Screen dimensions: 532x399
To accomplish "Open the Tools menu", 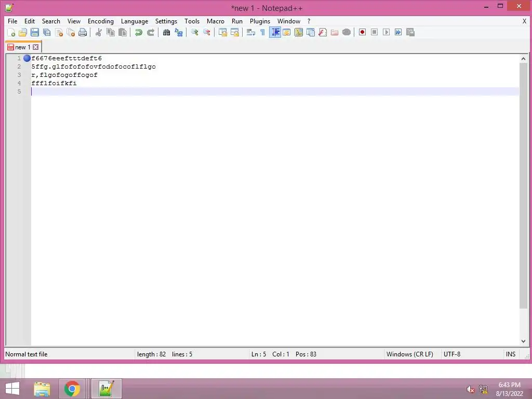I will pyautogui.click(x=192, y=21).
